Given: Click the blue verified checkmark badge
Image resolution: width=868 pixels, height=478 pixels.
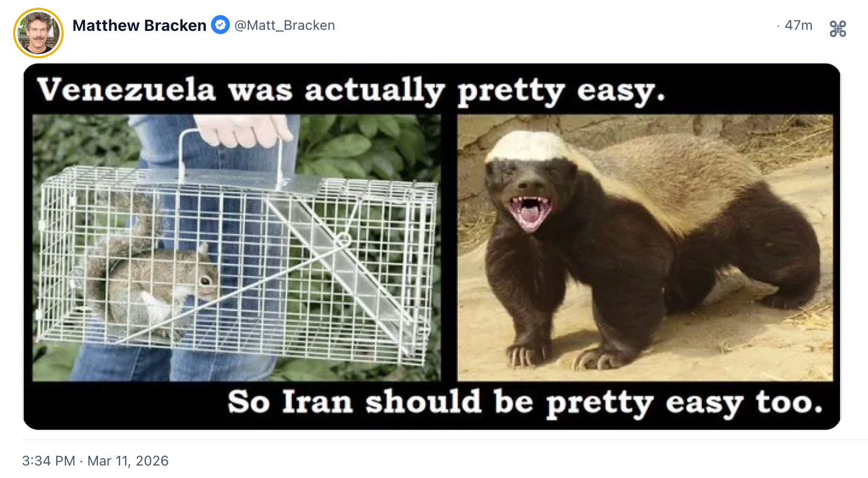Looking at the screenshot, I should tap(220, 25).
